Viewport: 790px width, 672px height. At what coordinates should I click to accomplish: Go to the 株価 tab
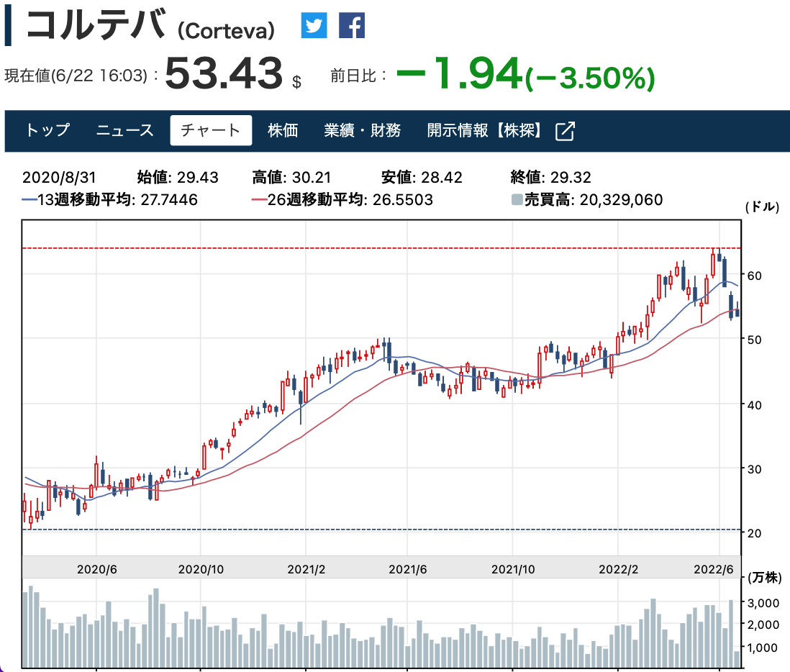pos(283,130)
